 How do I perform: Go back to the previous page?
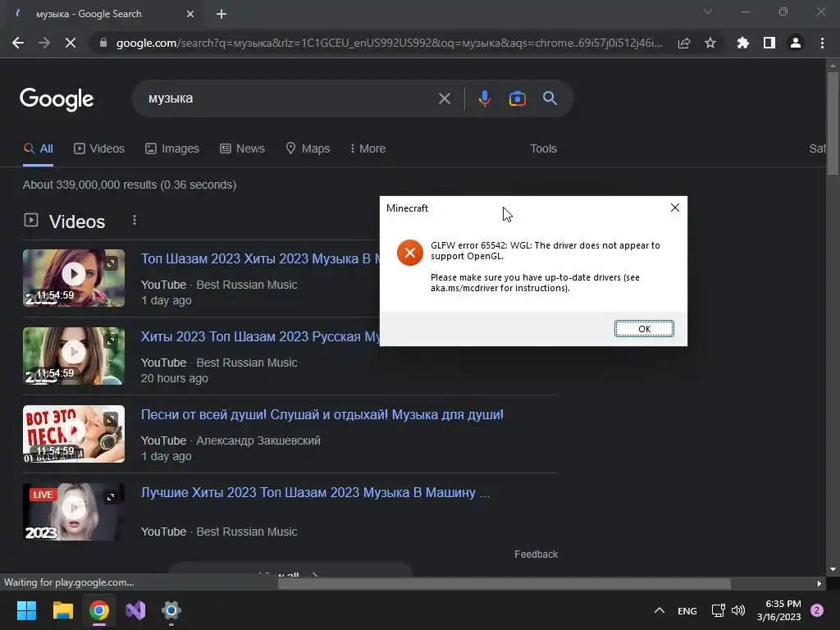[18, 43]
